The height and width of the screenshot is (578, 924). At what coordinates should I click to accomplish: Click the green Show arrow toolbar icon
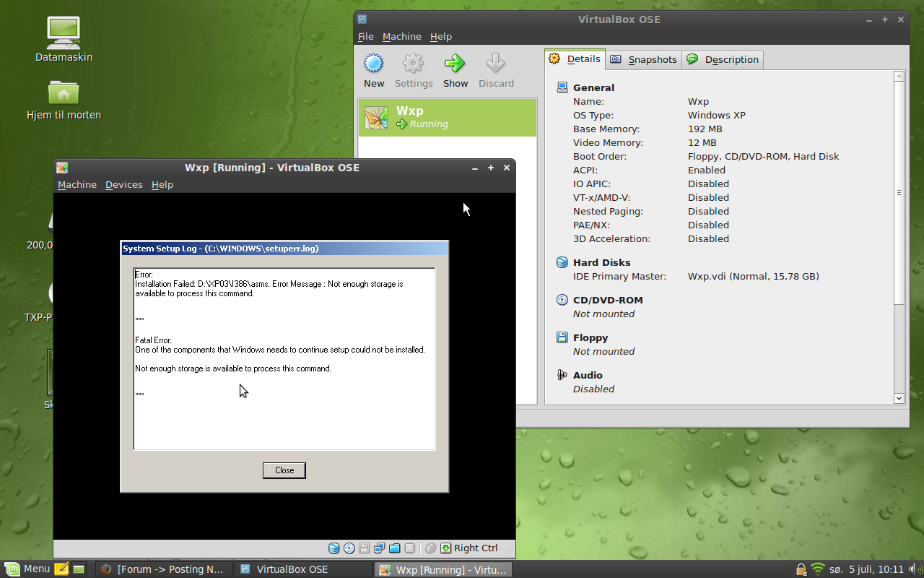[x=455, y=64]
